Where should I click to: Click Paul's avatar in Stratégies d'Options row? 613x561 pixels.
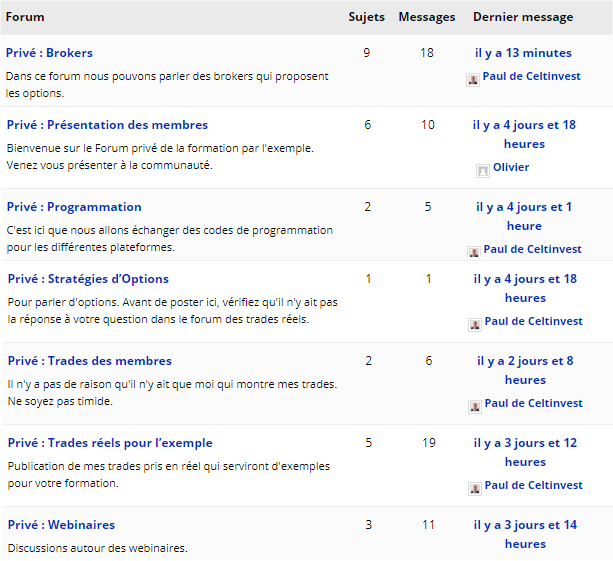474,323
